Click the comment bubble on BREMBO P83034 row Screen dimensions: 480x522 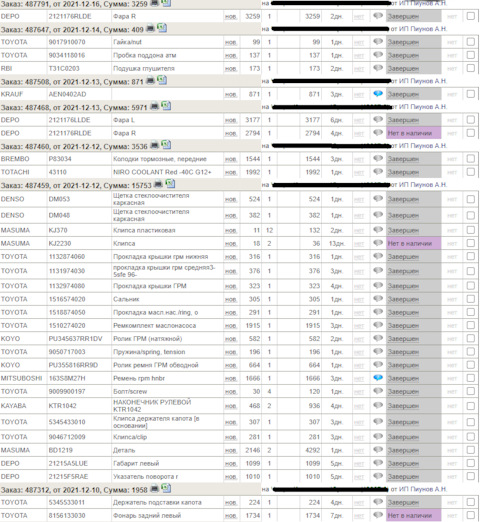[378, 158]
